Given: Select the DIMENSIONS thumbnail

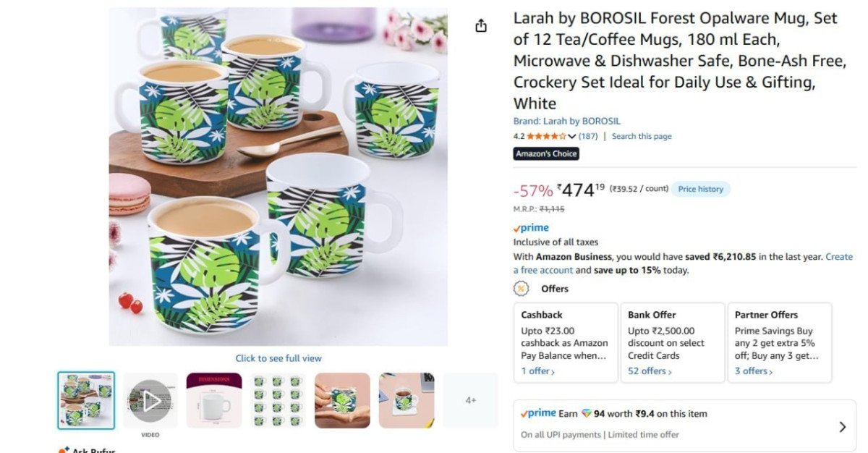Looking at the screenshot, I should 214,399.
